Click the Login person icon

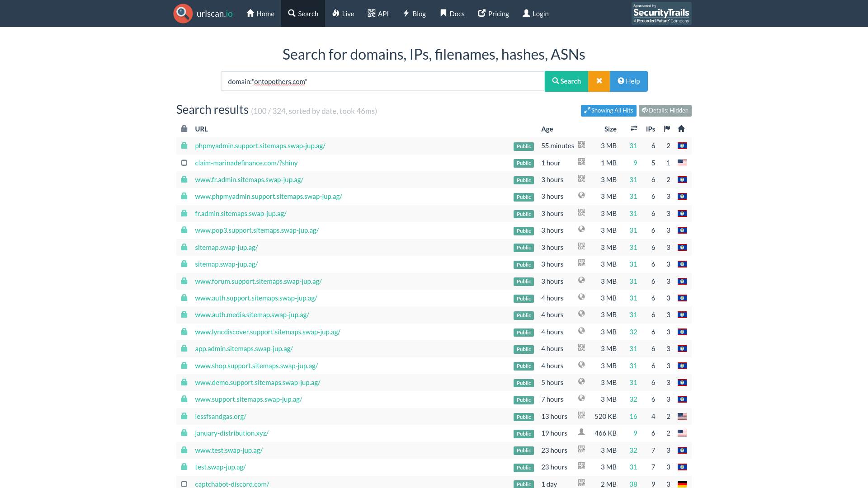[x=525, y=13]
